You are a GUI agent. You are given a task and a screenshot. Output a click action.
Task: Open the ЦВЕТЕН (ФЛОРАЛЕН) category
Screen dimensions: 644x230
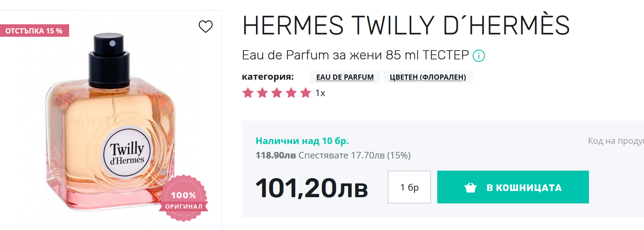428,77
